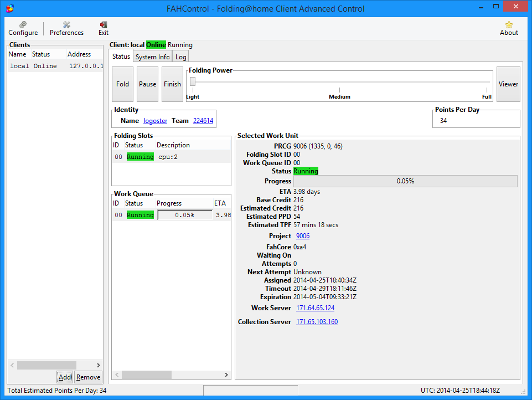Click Estimated TPF 57 mins 18 secs
The width and height of the screenshot is (532, 400).
316,225
